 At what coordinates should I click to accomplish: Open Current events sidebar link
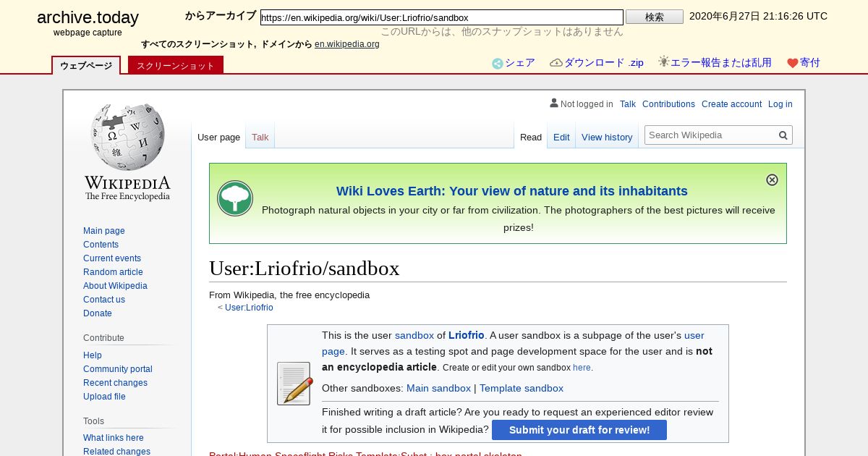(112, 258)
